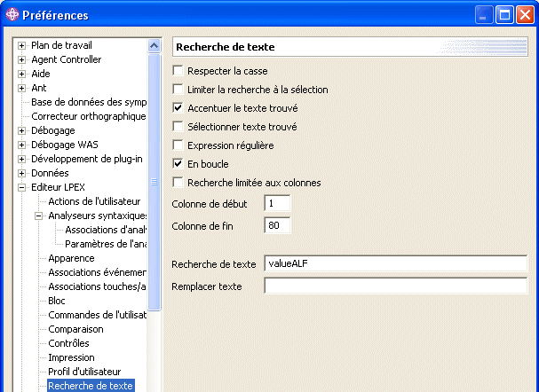Image resolution: width=539 pixels, height=392 pixels.
Task: Select Analyseurs syntaxiques item
Action: [x=98, y=216]
